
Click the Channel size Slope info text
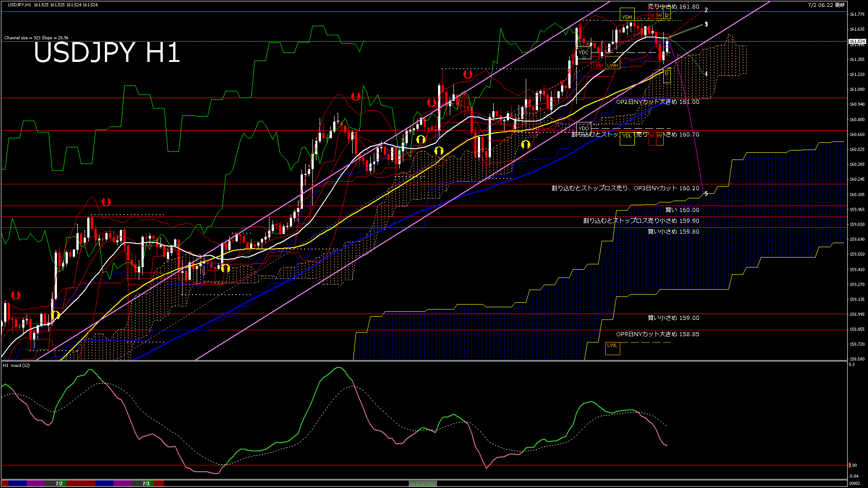(x=36, y=38)
